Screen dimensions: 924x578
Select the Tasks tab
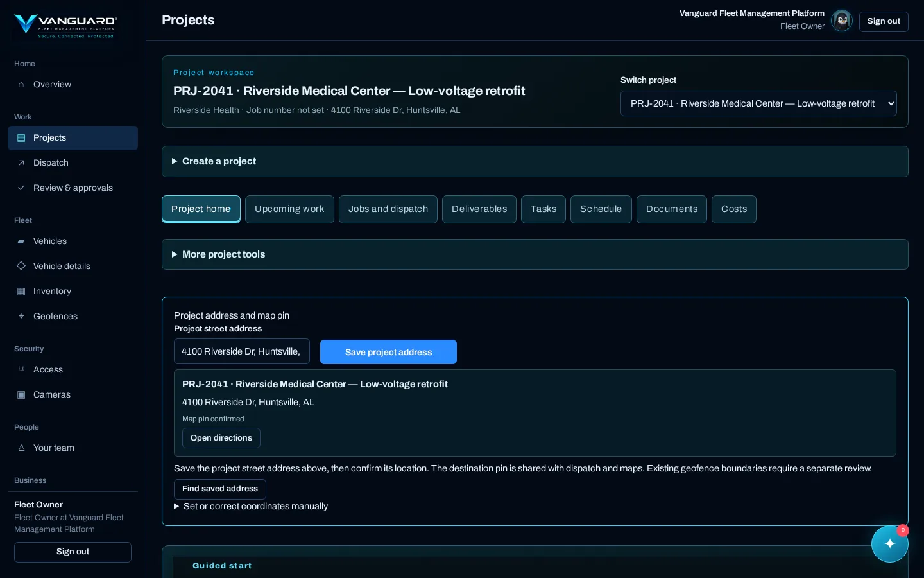pos(543,209)
